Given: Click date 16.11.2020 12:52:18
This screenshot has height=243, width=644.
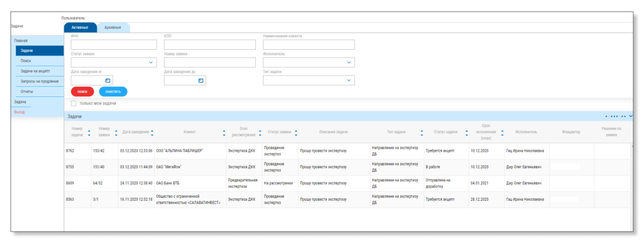Looking at the screenshot, I should (x=136, y=200).
